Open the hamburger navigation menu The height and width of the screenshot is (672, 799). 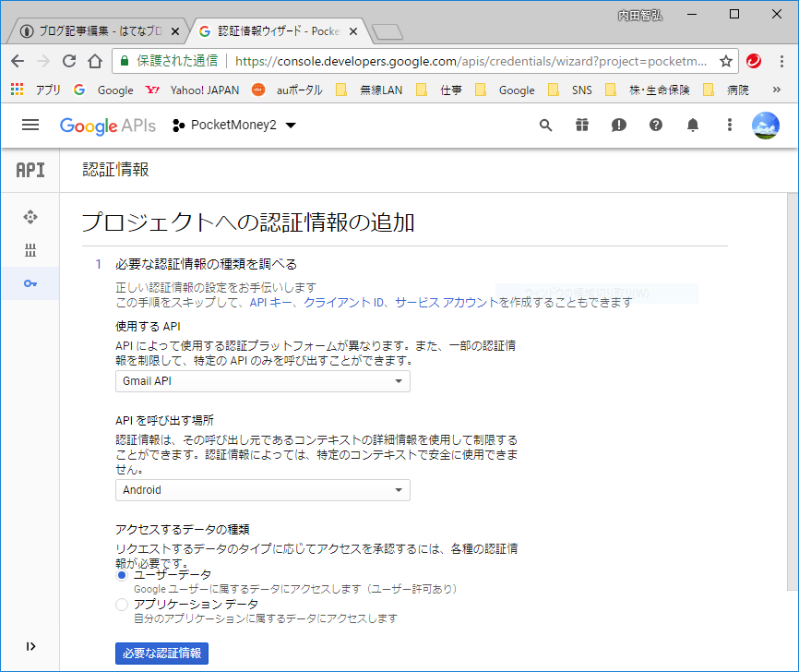[x=30, y=125]
